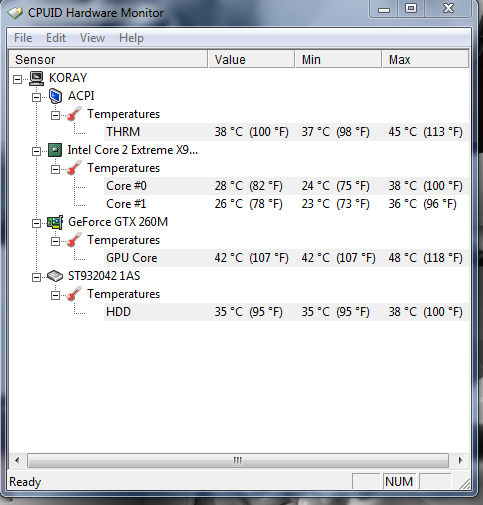Click the KORAY computer icon
Image resolution: width=483 pixels, height=505 pixels.
click(36, 79)
